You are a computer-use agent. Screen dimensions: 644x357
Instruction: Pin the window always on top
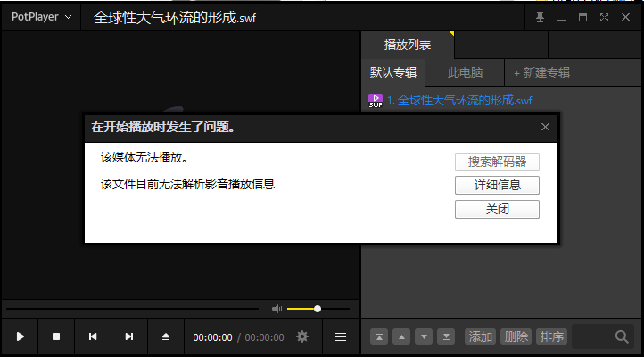(539, 18)
